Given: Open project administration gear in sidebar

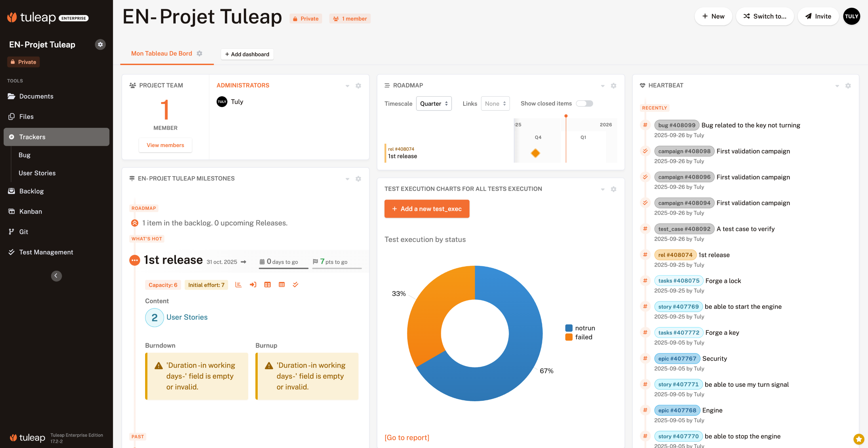Looking at the screenshot, I should 100,44.
